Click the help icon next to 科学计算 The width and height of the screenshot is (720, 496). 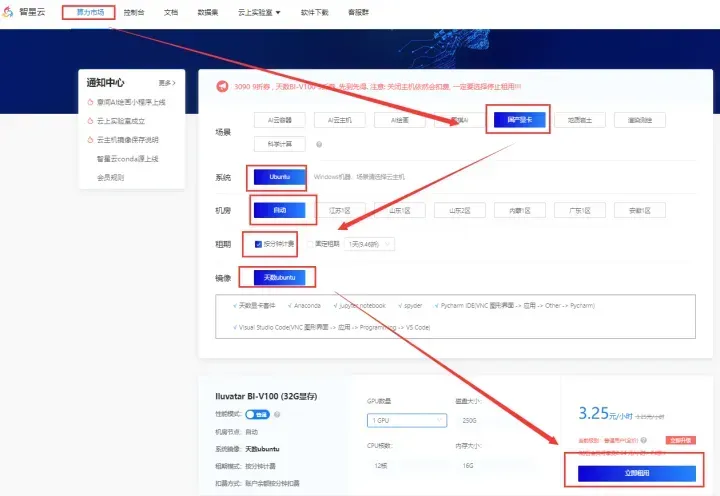pyautogui.click(x=319, y=144)
